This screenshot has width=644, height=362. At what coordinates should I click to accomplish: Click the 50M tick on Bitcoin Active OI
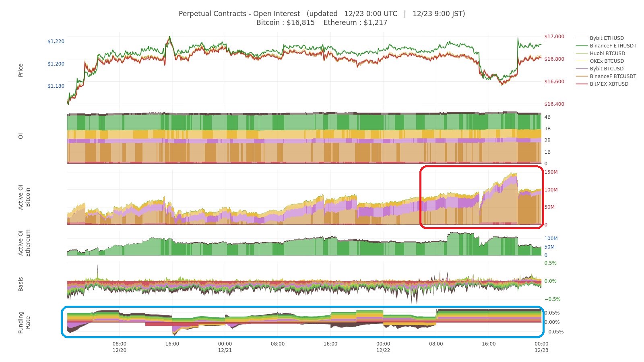coord(549,207)
